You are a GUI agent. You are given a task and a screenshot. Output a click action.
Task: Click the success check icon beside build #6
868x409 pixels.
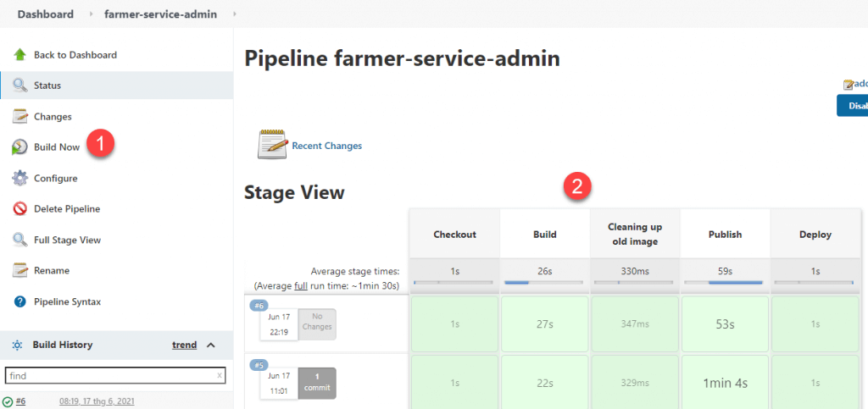[8, 402]
